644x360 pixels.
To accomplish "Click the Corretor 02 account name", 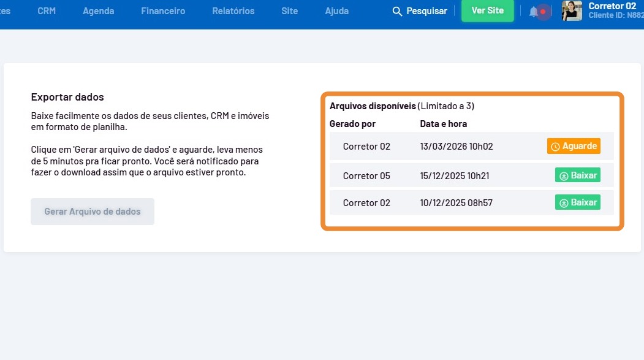I will click(612, 6).
